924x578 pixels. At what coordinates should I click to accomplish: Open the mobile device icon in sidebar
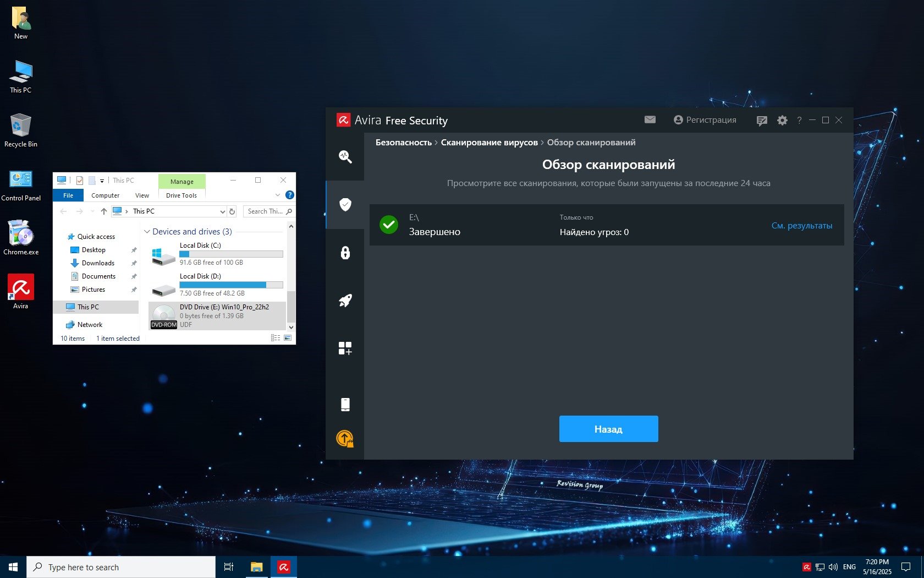(x=345, y=405)
